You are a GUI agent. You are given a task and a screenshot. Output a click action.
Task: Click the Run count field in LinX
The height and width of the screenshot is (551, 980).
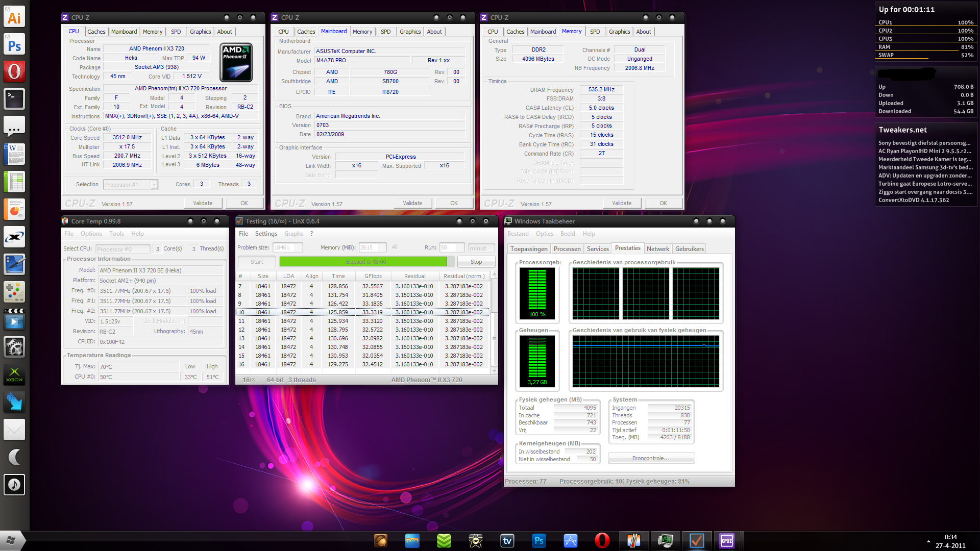pyautogui.click(x=451, y=248)
